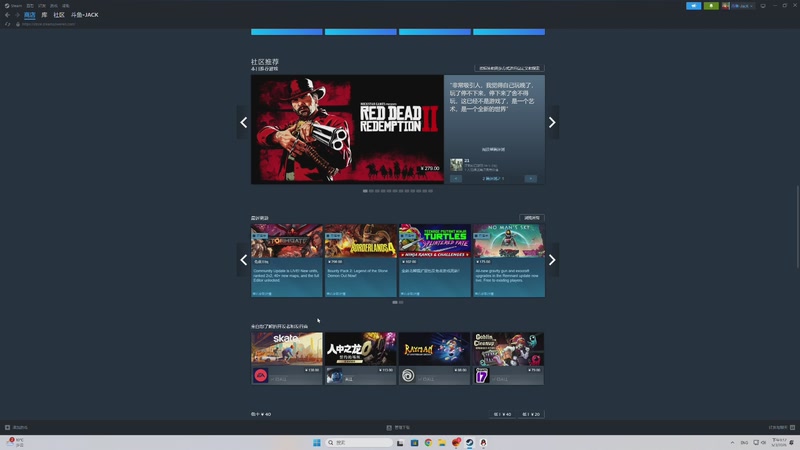Open File Explorer from the taskbar
Screen dimensions: 800x450
[442, 442]
